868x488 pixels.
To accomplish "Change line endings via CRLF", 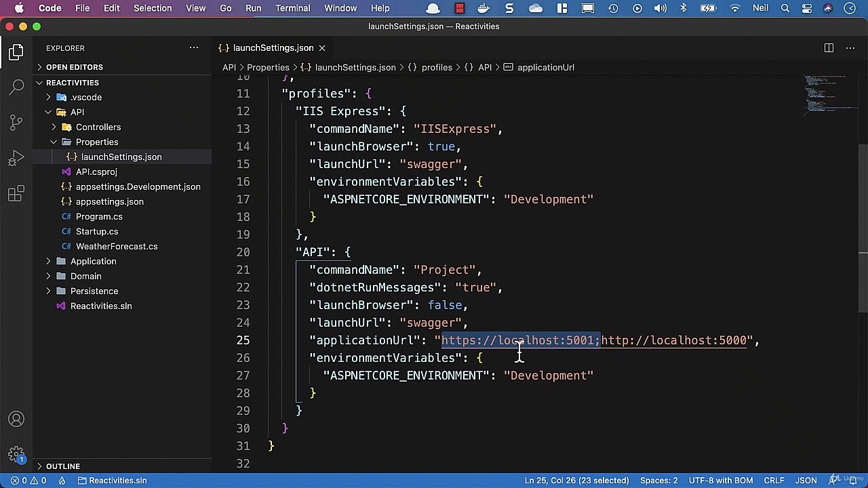I will pos(774,481).
